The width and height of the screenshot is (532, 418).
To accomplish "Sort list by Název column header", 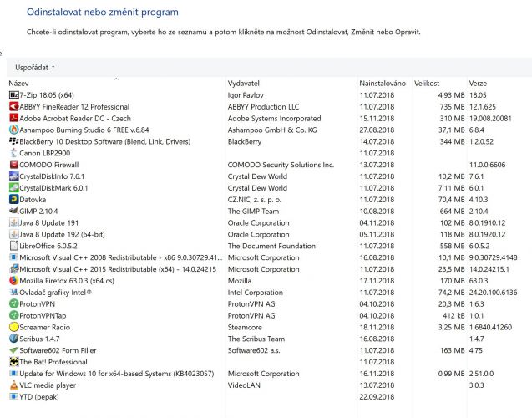I will tap(18, 84).
